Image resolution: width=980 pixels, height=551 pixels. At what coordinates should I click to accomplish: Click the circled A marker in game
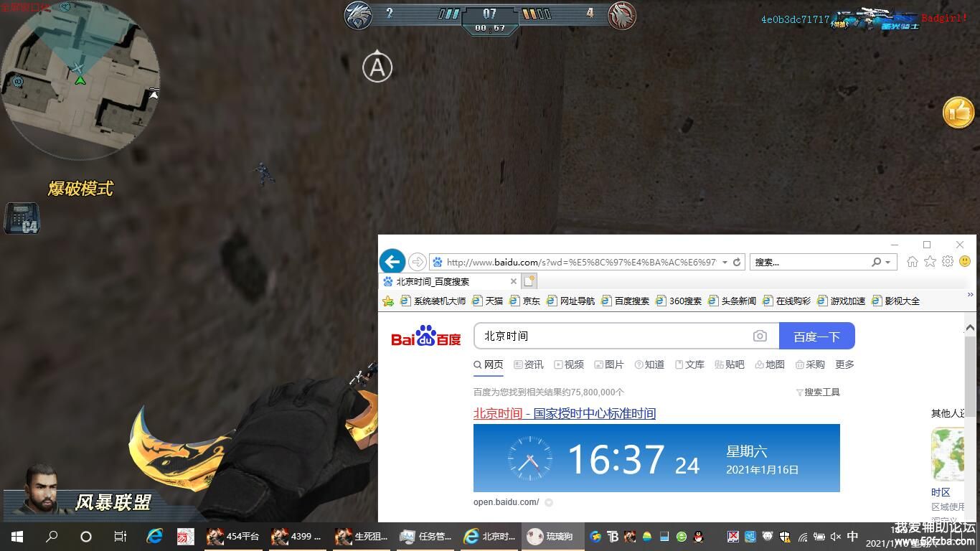tap(377, 67)
